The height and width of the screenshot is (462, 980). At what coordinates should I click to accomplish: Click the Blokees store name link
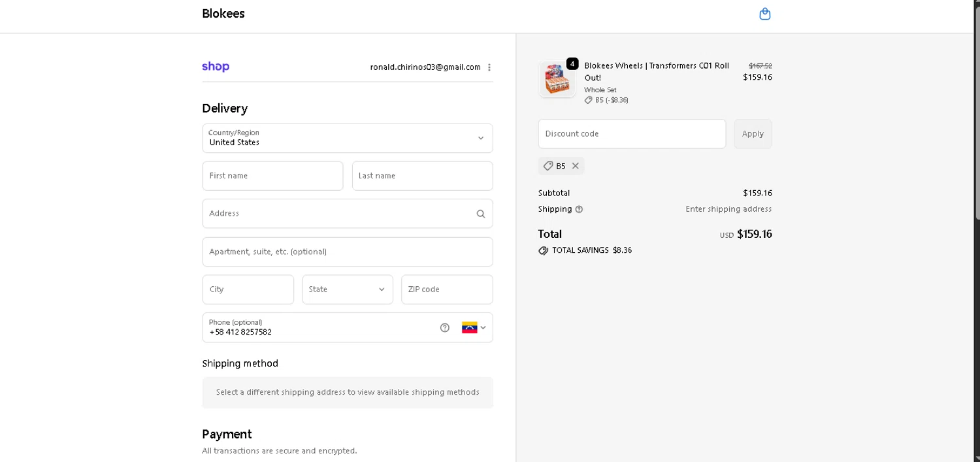(x=223, y=14)
